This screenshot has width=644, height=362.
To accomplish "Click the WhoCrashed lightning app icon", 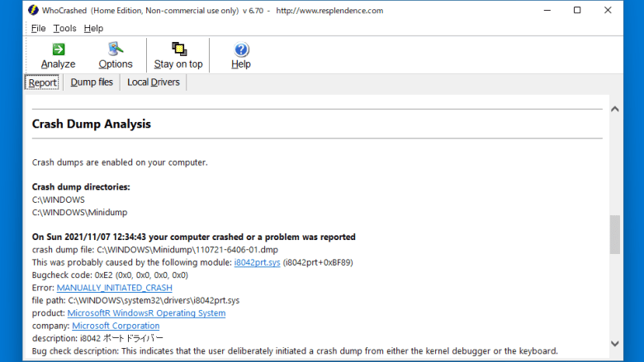I will pyautogui.click(x=33, y=10).
